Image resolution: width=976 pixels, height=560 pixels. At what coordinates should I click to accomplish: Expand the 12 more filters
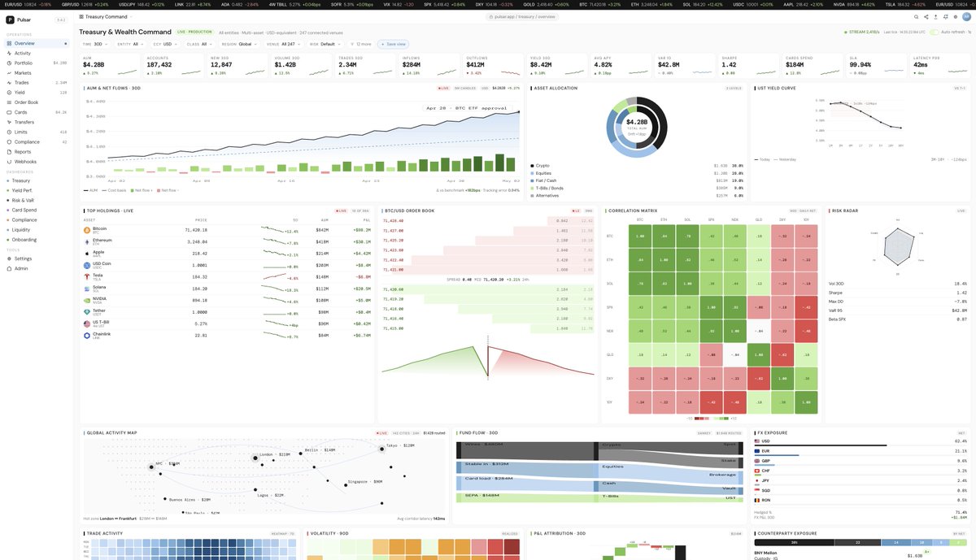pos(362,44)
